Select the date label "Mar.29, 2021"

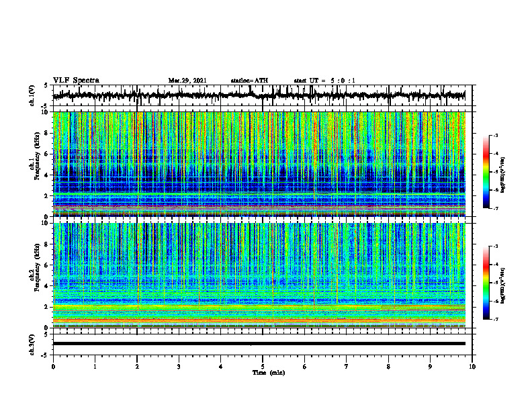tap(187, 81)
